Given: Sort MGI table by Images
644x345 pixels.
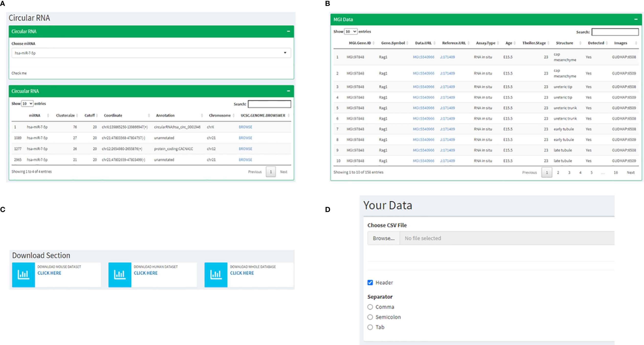Looking at the screenshot, I should 621,43.
